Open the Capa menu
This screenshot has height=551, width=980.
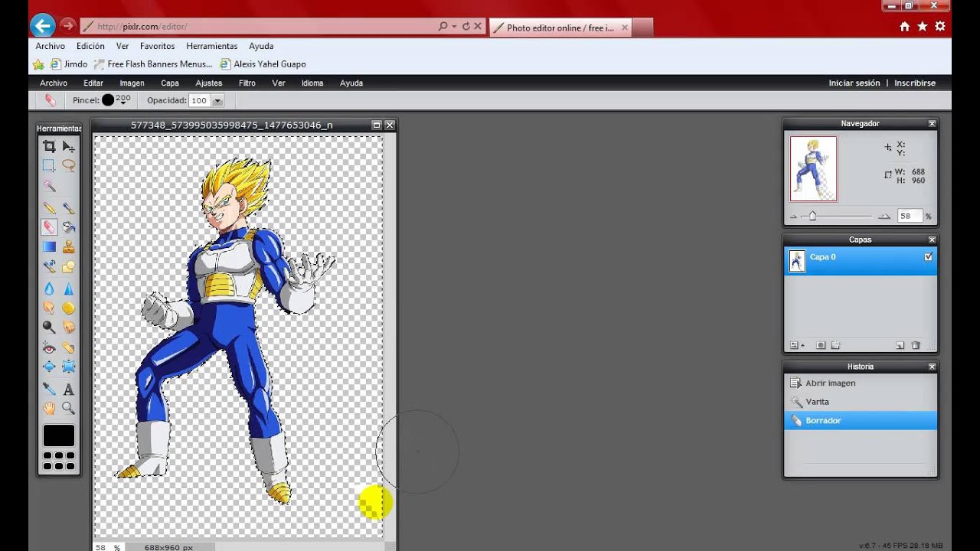click(x=170, y=83)
